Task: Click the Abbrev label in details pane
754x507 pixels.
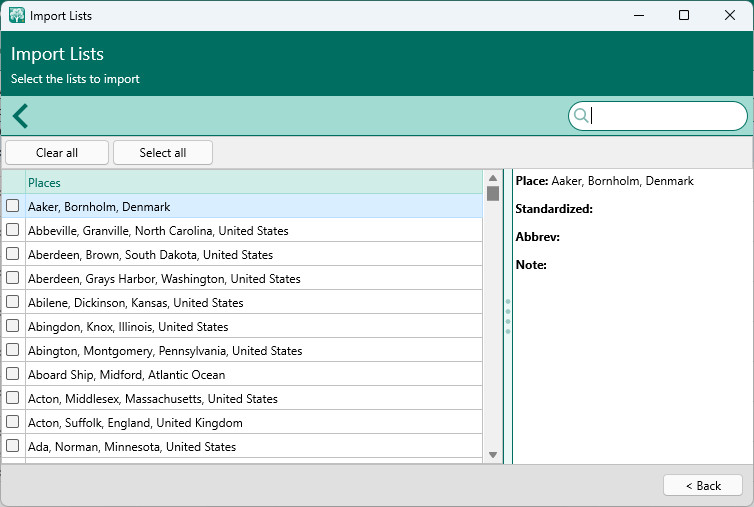Action: coord(538,237)
